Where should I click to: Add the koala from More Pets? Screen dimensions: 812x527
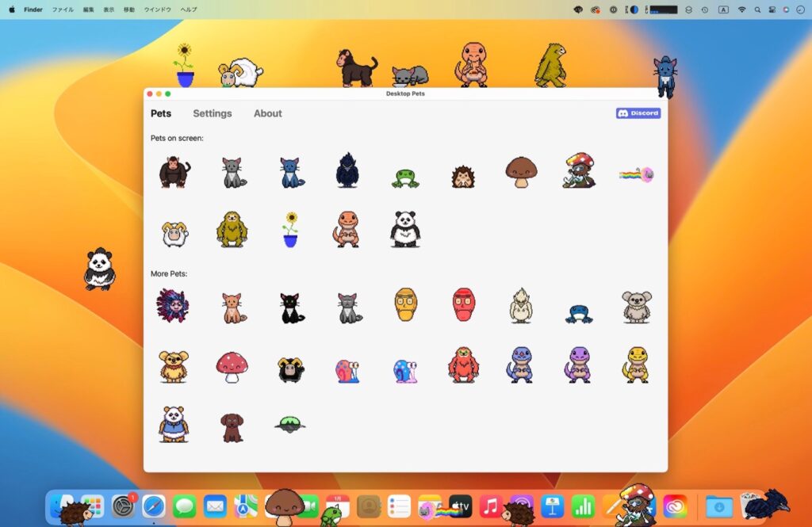tap(635, 305)
